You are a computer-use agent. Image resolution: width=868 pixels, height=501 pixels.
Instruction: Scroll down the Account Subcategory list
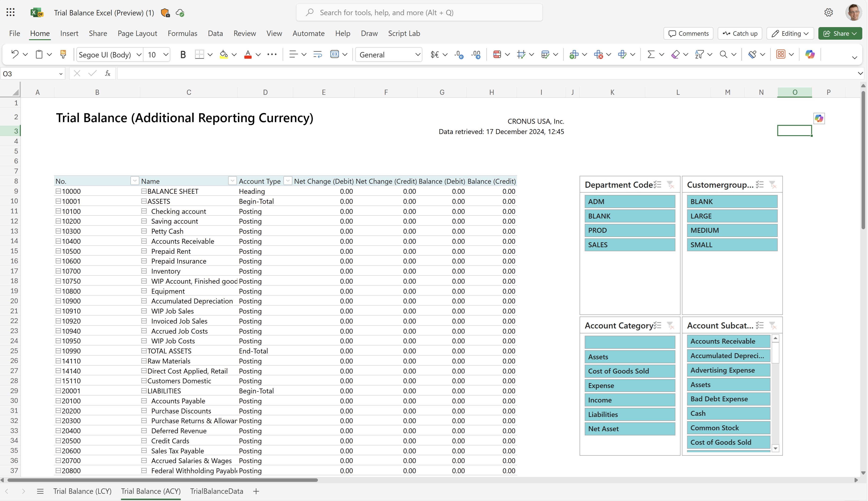pos(776,448)
